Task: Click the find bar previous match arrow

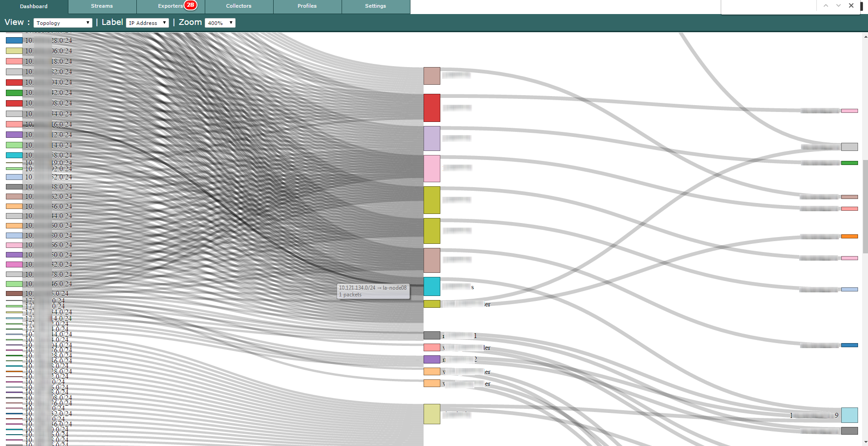Action: pos(826,6)
